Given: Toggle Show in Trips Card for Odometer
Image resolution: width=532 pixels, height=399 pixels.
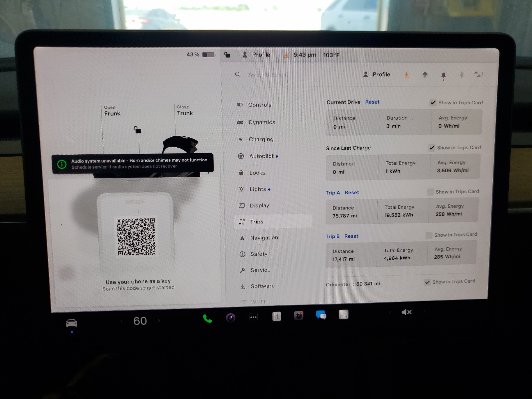Looking at the screenshot, I should (x=428, y=282).
